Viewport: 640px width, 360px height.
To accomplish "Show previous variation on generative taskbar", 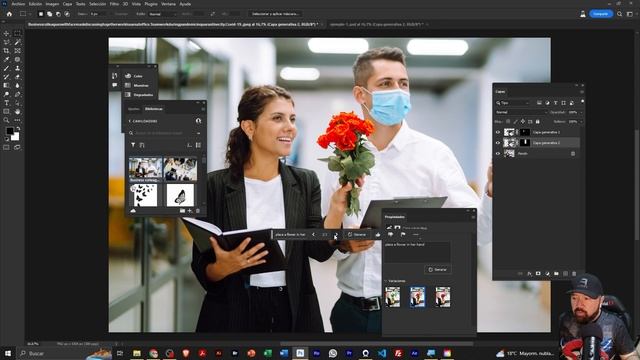I will 313,235.
